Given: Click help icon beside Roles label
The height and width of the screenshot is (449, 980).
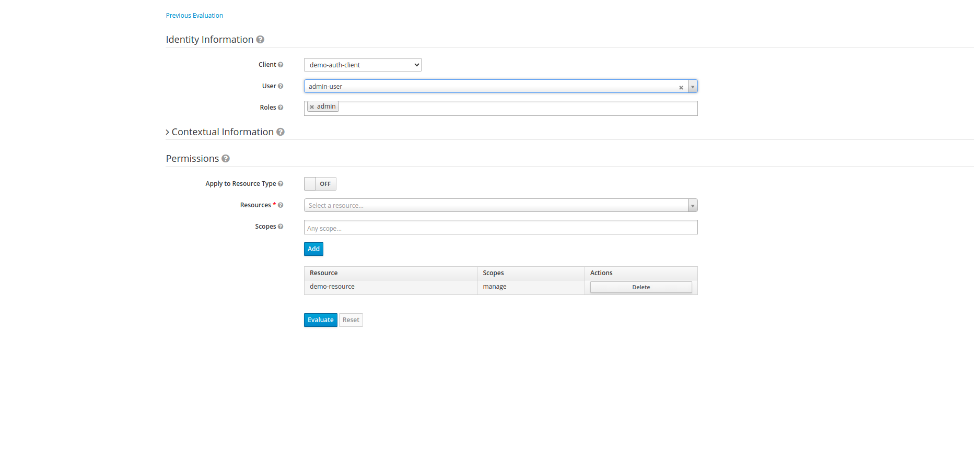Looking at the screenshot, I should pos(281,108).
